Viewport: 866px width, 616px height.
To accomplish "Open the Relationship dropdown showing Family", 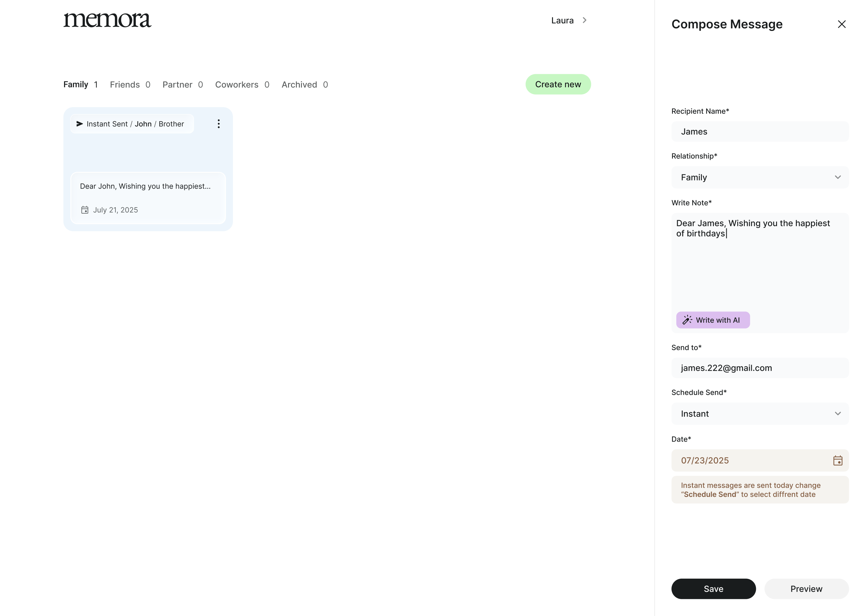I will pyautogui.click(x=760, y=177).
